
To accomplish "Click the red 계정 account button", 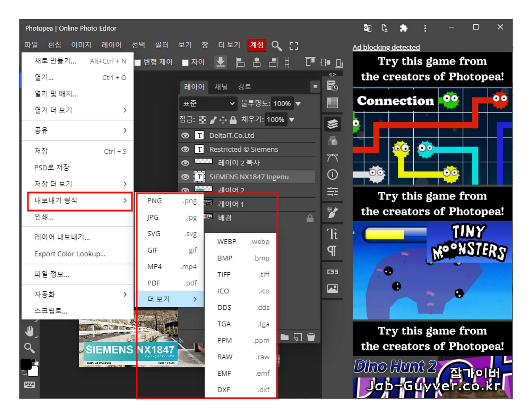I will [256, 45].
